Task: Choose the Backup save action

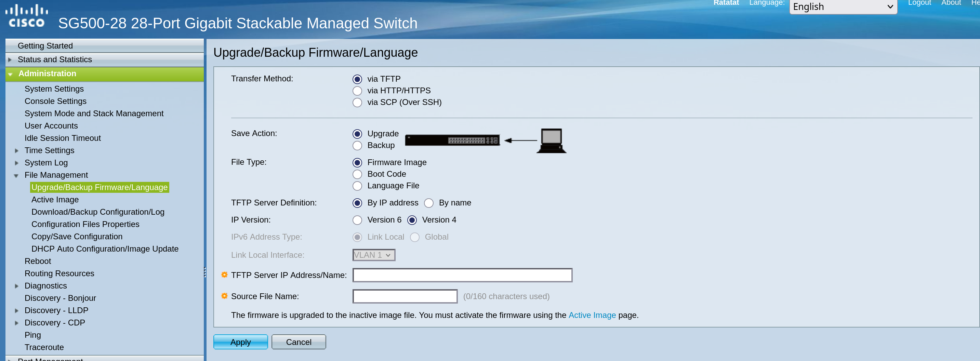Action: click(357, 146)
